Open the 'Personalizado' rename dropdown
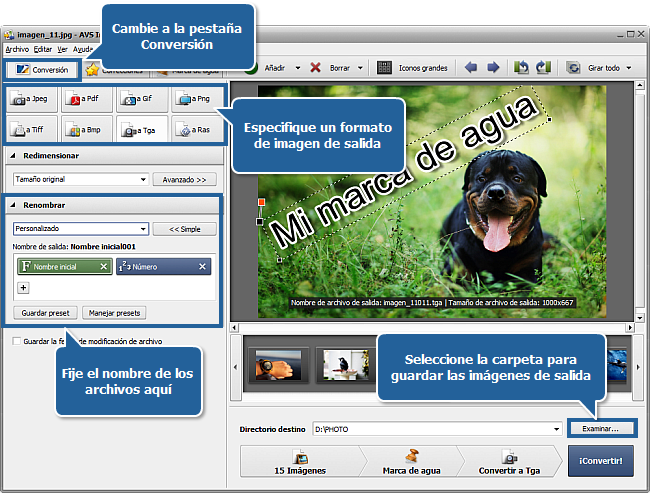This screenshot has height=493, width=650. click(x=143, y=229)
